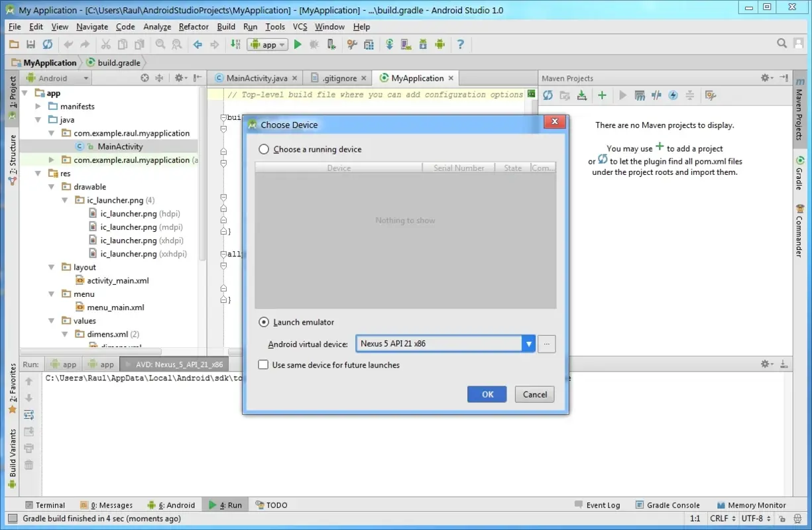Open the Build menu
812x530 pixels.
click(x=225, y=26)
